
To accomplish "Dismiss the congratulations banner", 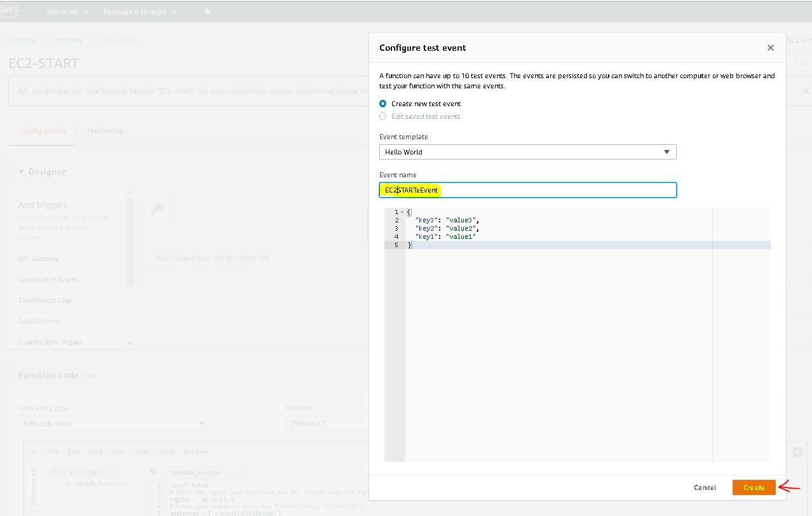I will (x=806, y=91).
